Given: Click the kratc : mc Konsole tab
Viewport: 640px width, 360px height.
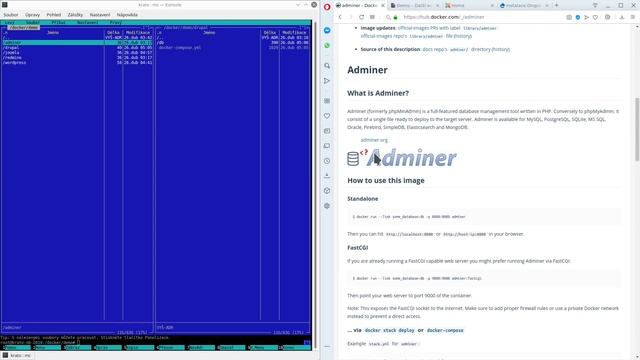Looking at the screenshot, I should (17, 356).
